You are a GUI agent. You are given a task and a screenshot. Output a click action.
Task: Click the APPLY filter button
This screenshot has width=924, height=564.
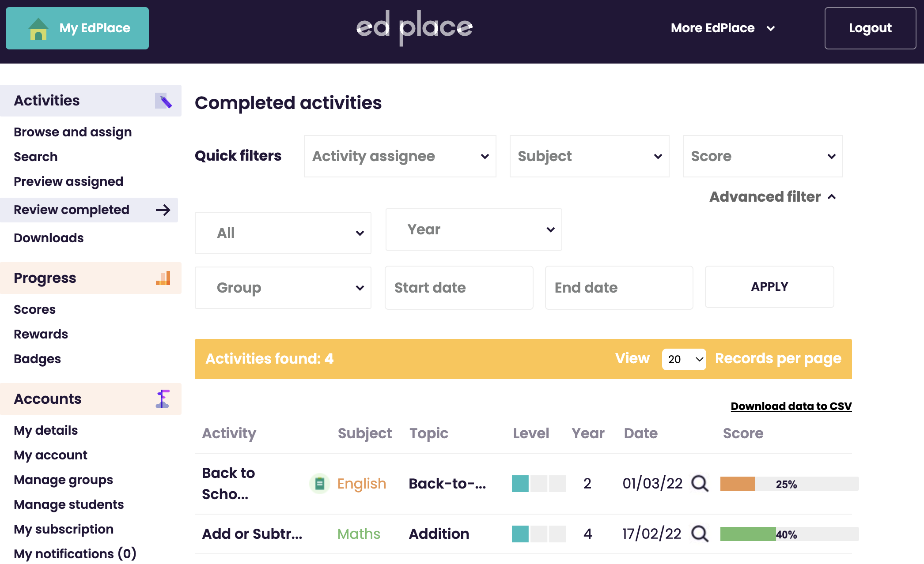point(769,287)
